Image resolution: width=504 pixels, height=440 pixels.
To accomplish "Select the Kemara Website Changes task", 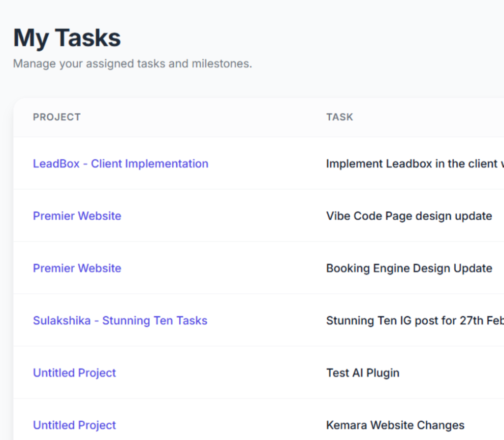I will [x=395, y=425].
